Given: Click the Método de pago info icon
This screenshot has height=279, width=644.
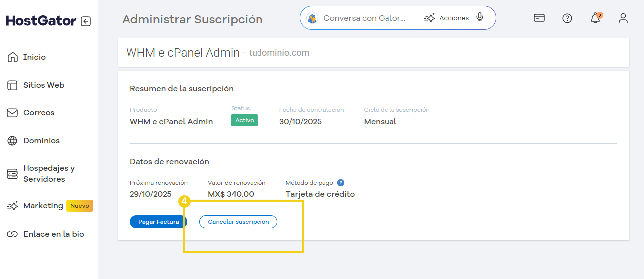Looking at the screenshot, I should tap(341, 183).
